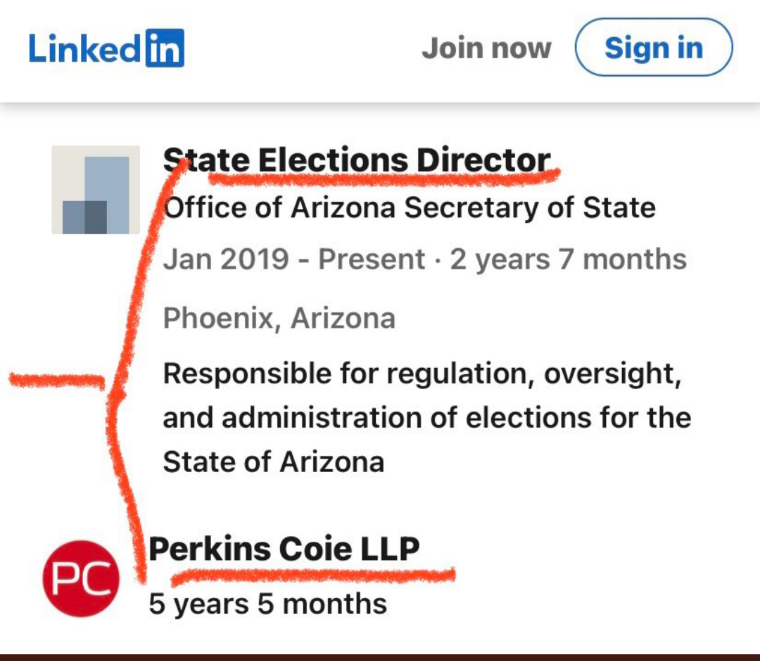Tap the Sign in button
Viewport: 760px width, 661px height.
tap(654, 47)
